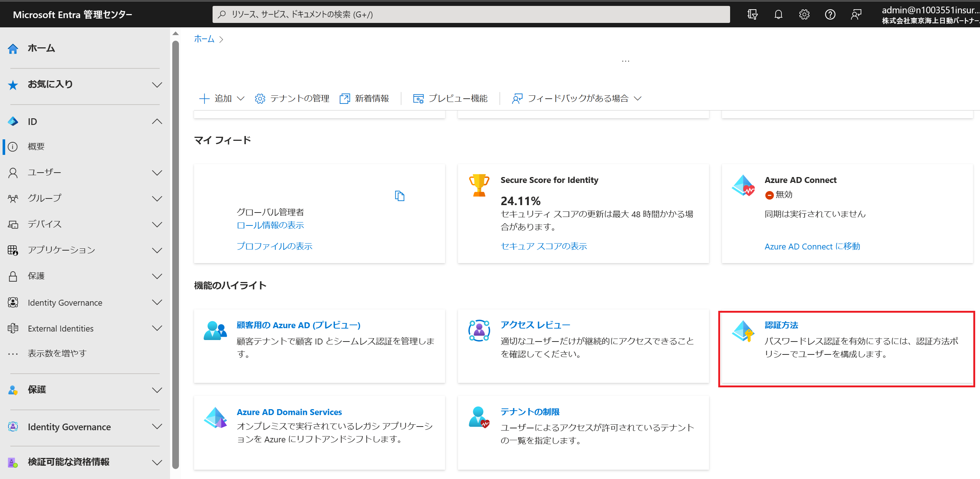Click the lock icon next to 保護

point(13,276)
